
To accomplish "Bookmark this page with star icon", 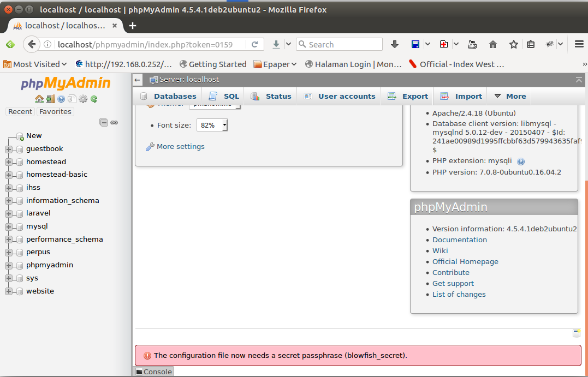I will [513, 44].
